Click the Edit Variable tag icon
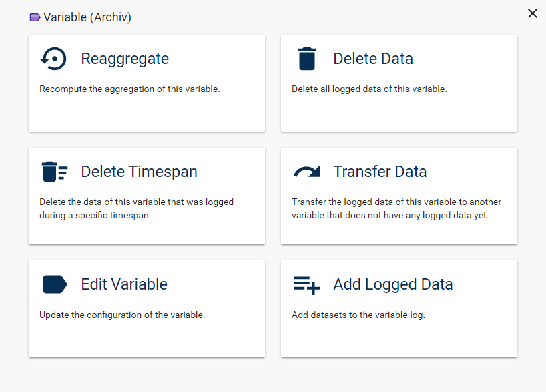This screenshot has height=392, width=546. tap(55, 284)
